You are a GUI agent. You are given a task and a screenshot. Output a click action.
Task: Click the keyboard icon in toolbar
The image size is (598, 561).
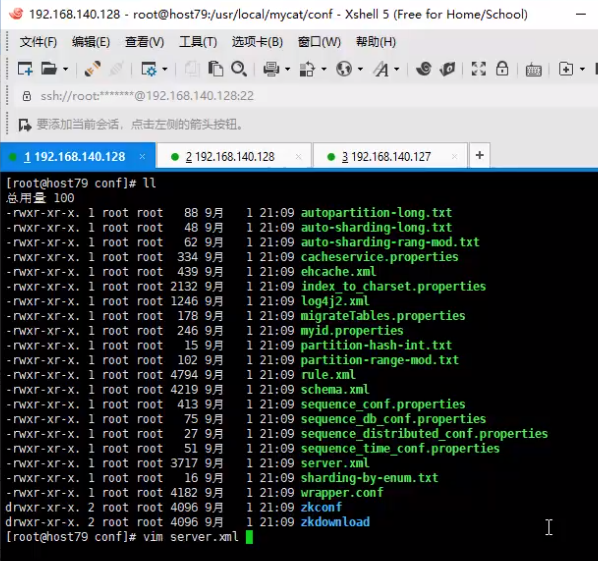533,70
